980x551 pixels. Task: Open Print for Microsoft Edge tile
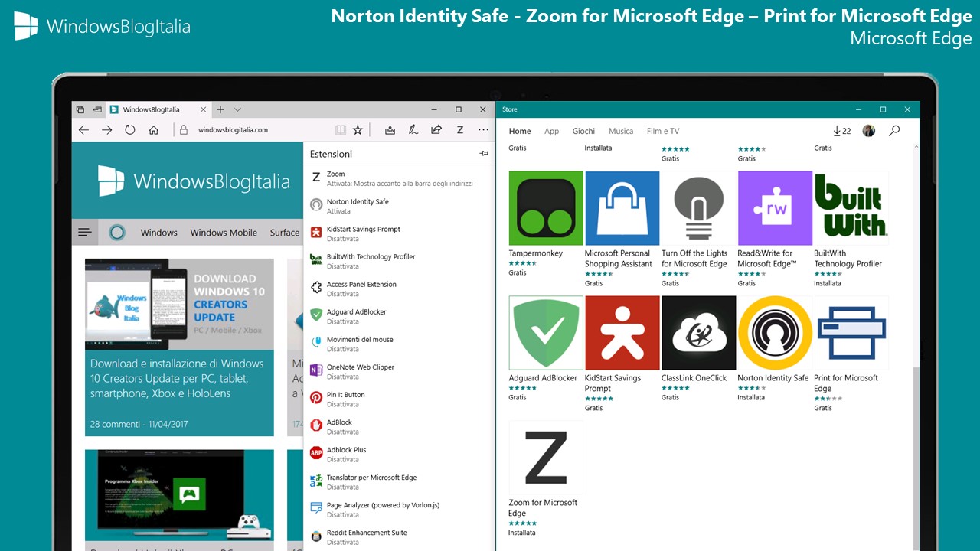coord(851,354)
